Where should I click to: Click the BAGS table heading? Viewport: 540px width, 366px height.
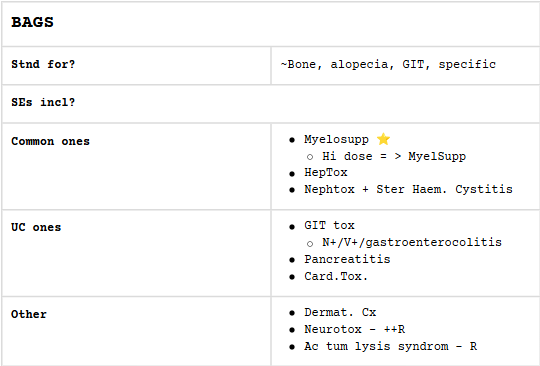pos(32,22)
